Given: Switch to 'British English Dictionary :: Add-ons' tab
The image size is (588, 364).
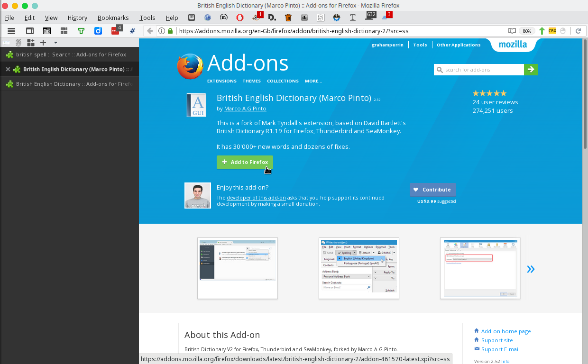Looking at the screenshot, I should 69,84.
